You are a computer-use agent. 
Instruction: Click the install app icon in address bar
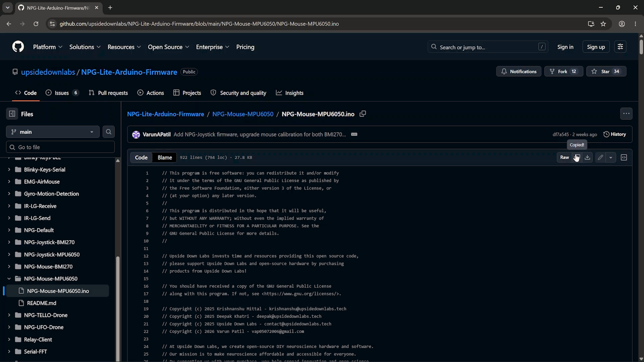[591, 24]
